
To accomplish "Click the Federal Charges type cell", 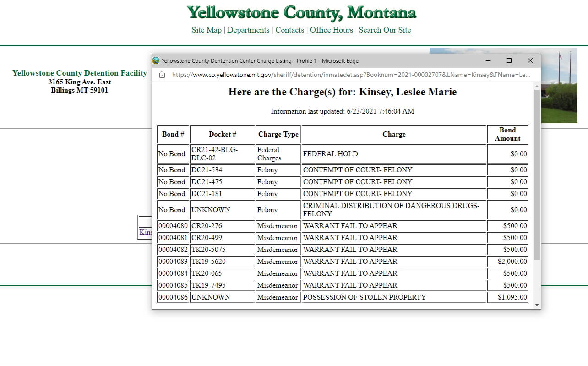I will [278, 154].
